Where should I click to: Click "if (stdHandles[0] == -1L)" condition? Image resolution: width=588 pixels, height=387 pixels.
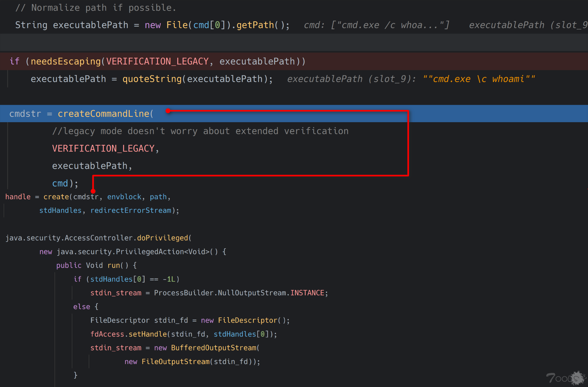126,279
